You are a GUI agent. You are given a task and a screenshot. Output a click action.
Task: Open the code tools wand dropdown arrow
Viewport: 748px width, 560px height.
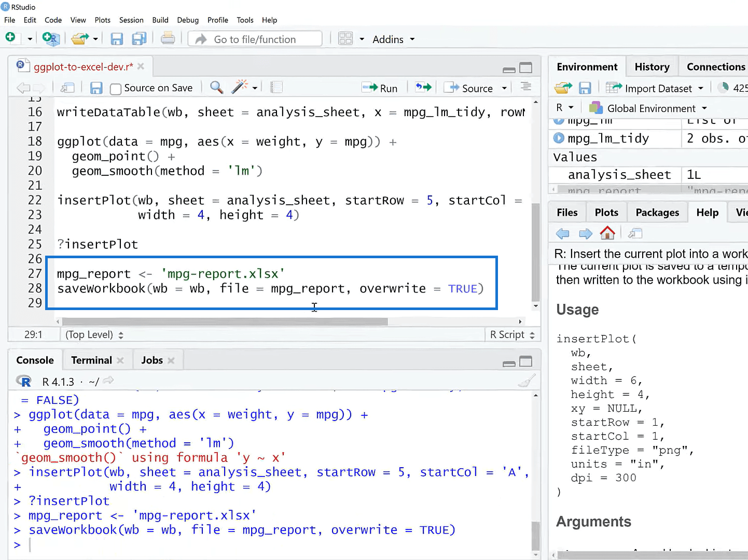tap(255, 88)
